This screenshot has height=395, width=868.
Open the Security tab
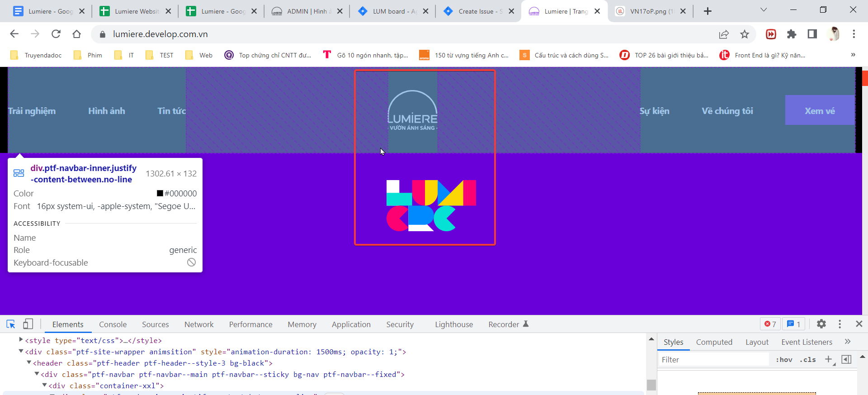[400, 324]
